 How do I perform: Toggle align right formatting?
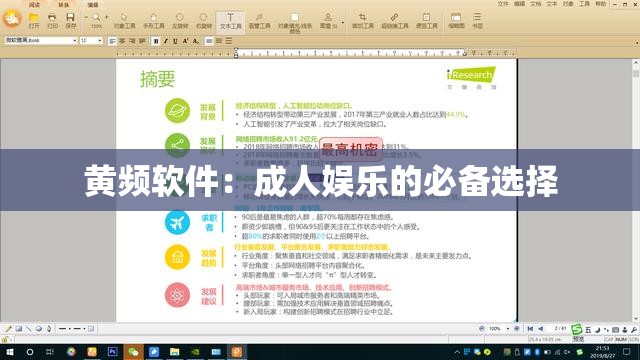(132, 41)
